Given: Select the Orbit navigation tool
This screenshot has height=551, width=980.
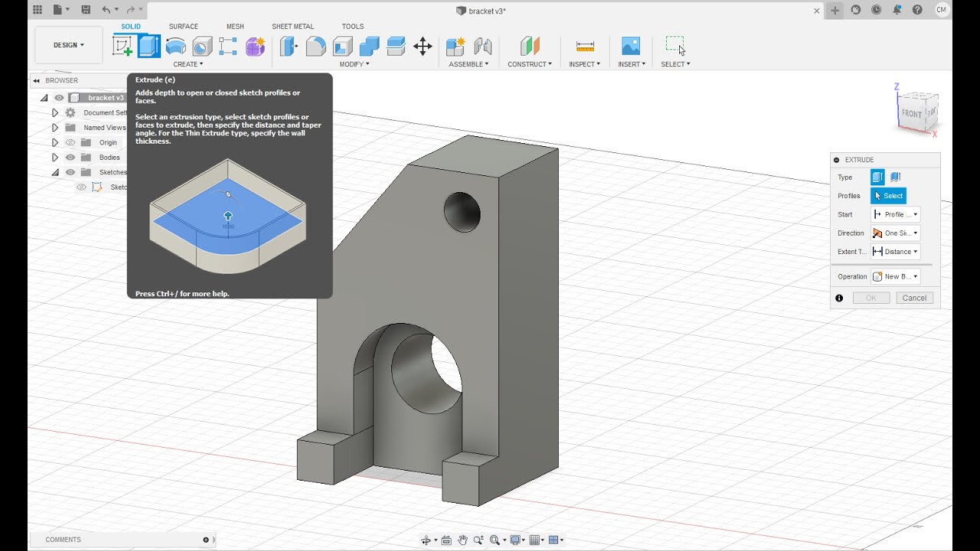Looking at the screenshot, I should pos(426,540).
